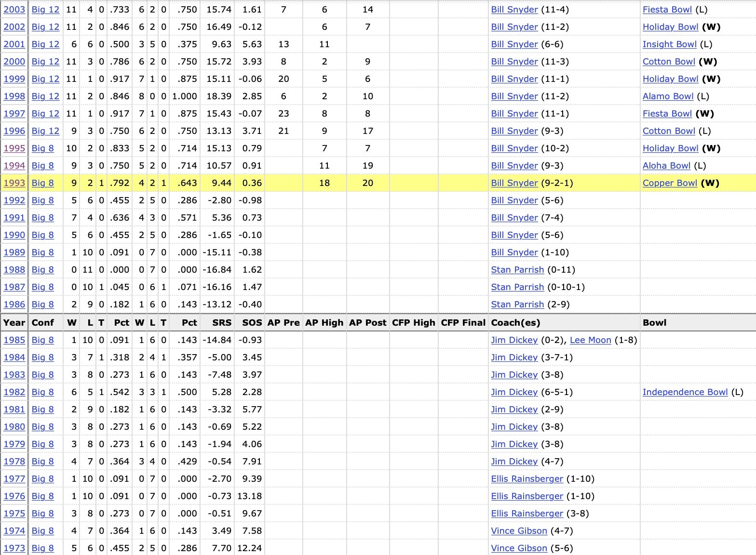Screen dimensions: 756x555
Task: Click the Big 8 link for 1985
Action: click(x=42, y=340)
